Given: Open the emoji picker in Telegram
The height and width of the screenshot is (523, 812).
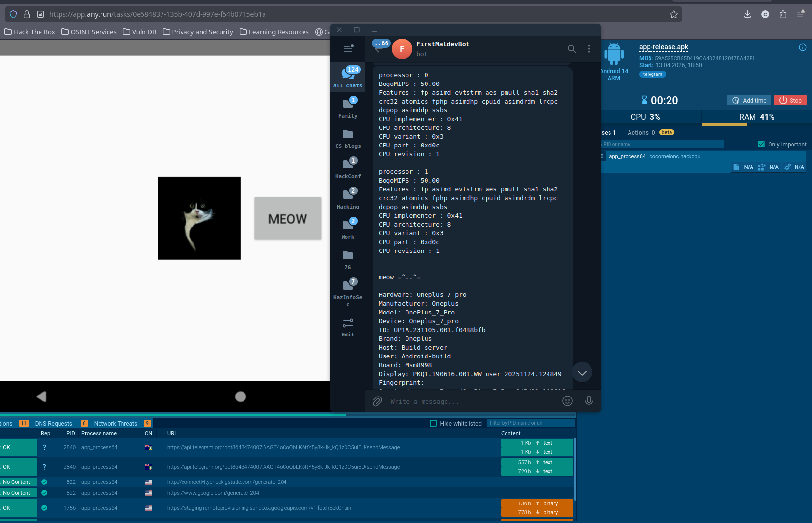Looking at the screenshot, I should click(567, 401).
